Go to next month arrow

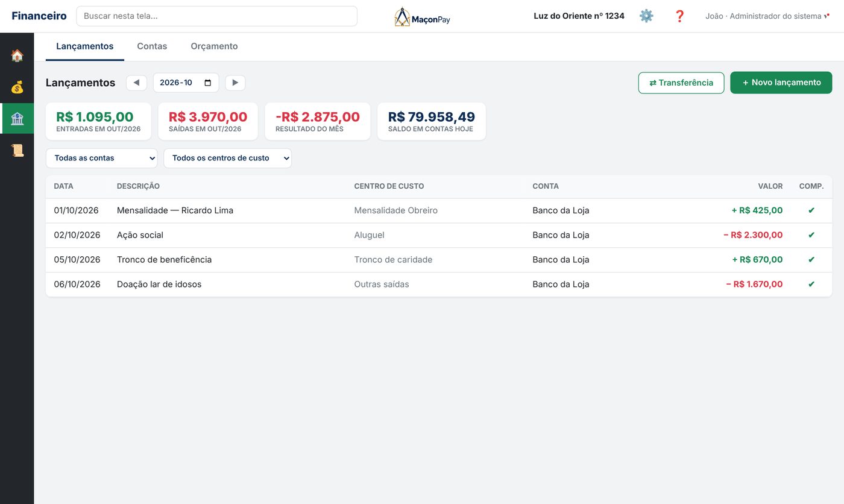click(x=235, y=83)
